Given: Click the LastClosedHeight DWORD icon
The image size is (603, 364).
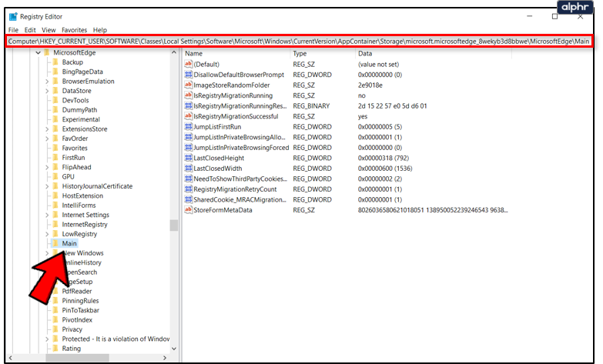Looking at the screenshot, I should point(189,157).
